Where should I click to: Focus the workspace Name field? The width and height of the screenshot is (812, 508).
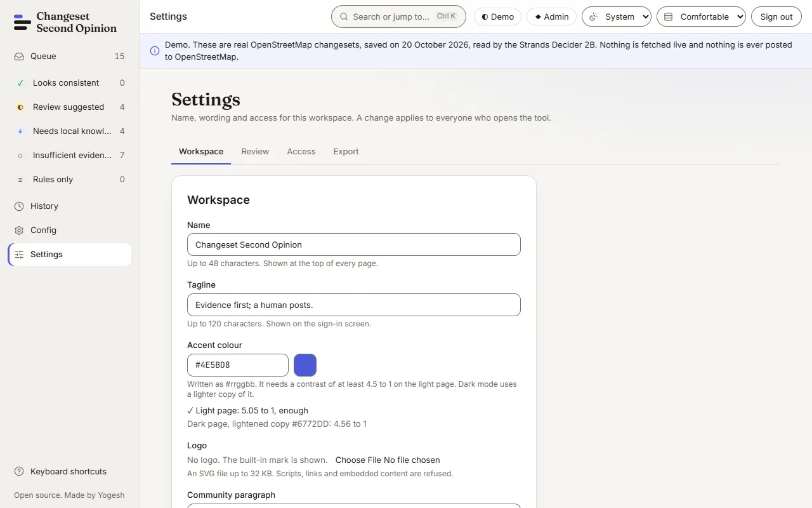click(354, 244)
